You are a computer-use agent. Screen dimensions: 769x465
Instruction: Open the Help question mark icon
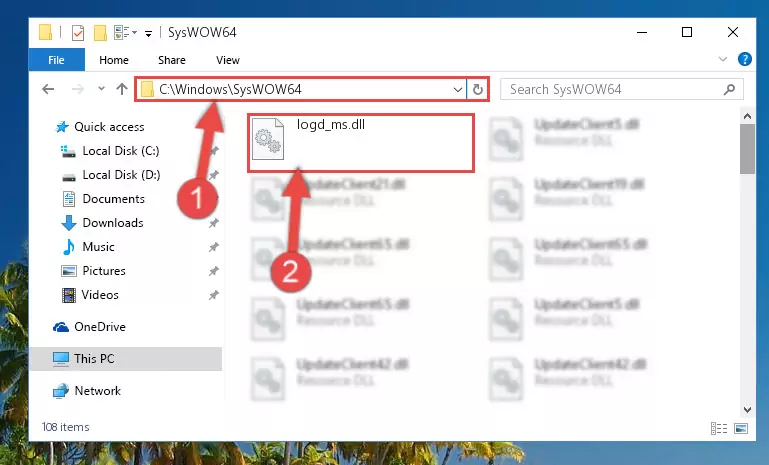(x=744, y=59)
